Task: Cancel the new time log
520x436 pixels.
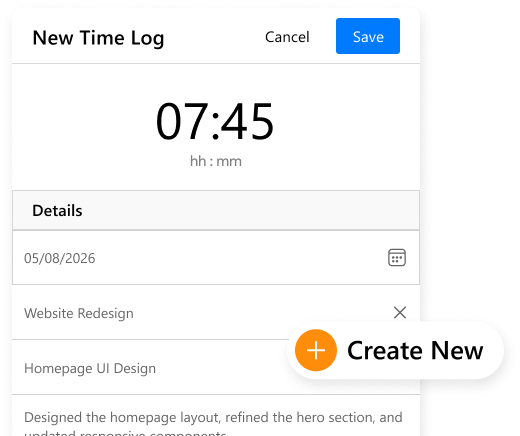Action: pyautogui.click(x=287, y=37)
